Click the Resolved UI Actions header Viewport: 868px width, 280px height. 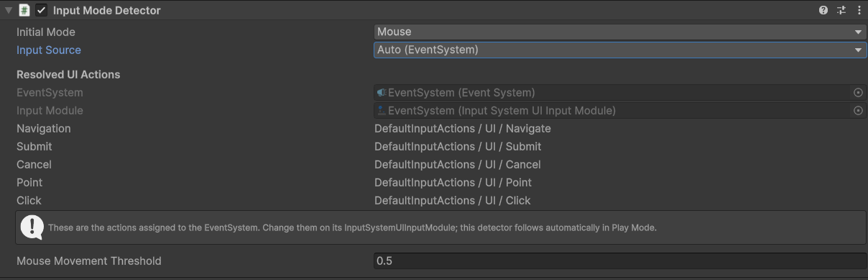[x=68, y=74]
